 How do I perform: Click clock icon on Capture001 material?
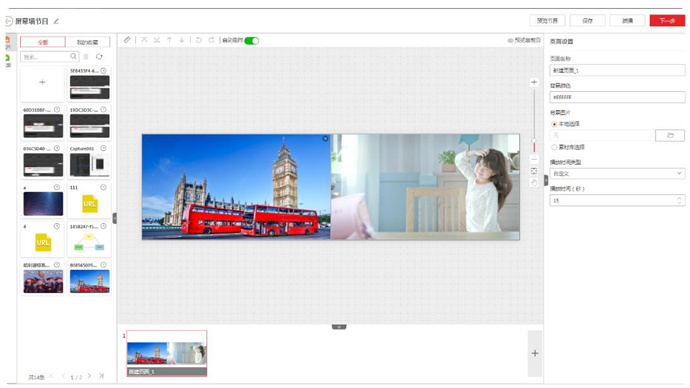[103, 149]
